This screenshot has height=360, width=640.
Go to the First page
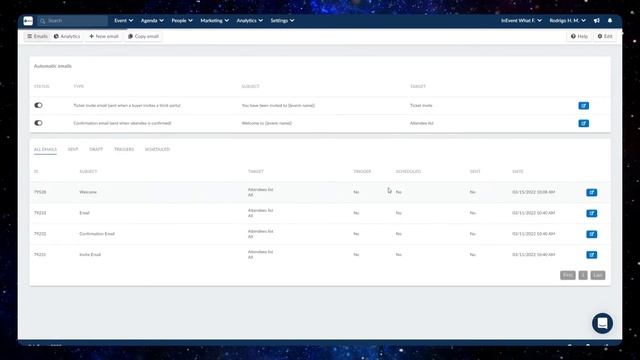568,276
